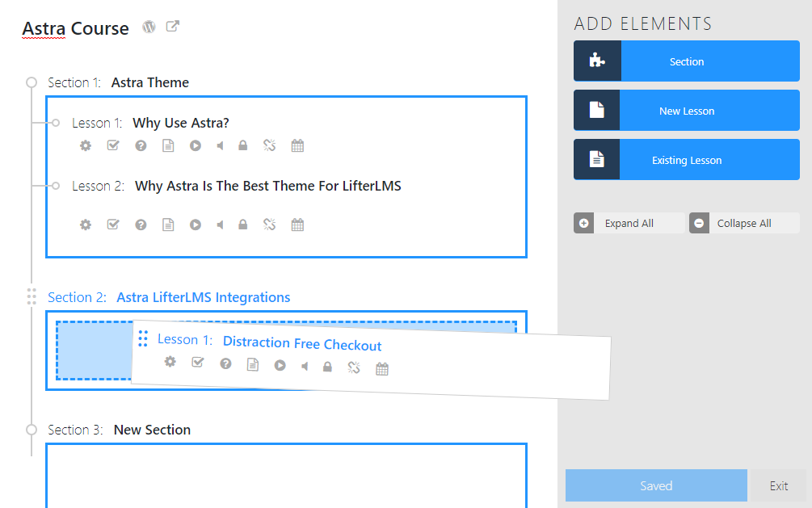Viewport: 812px width, 508px height.
Task: Click the 'Lesson 2:' label
Action: 98,186
